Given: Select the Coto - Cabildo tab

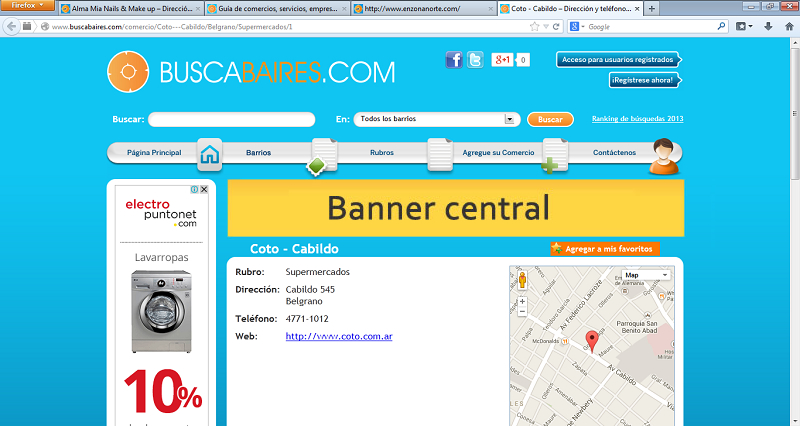Looking at the screenshot, I should (570, 9).
